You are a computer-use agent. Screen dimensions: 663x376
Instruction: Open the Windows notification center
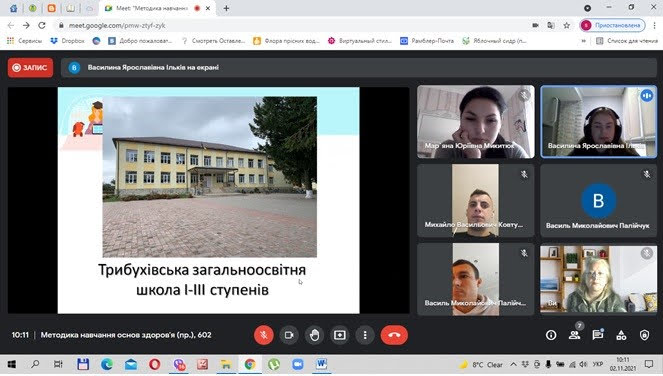[649, 364]
